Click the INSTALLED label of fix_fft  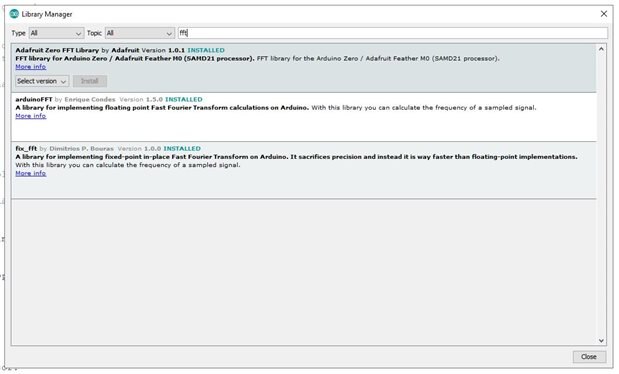coord(182,148)
